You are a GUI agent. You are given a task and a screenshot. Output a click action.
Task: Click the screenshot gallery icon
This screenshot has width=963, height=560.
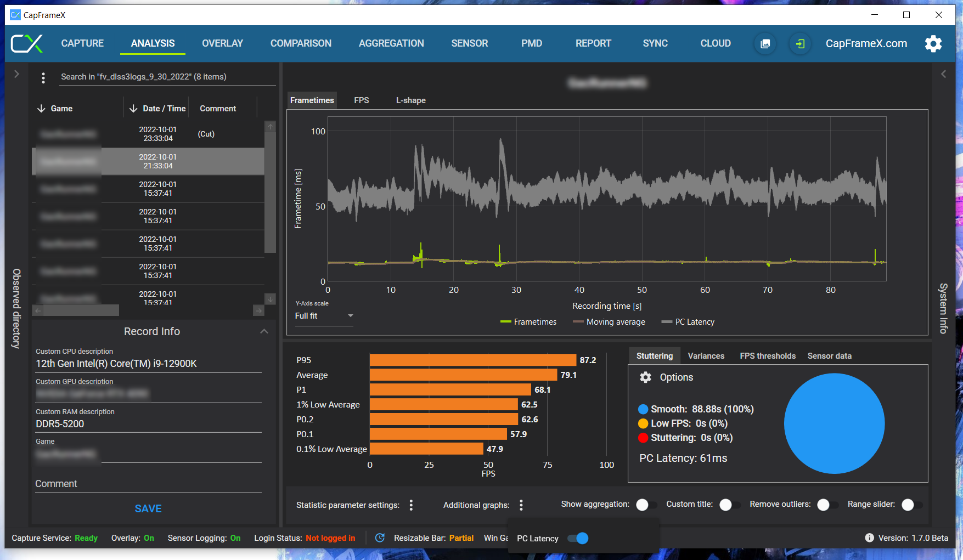765,43
